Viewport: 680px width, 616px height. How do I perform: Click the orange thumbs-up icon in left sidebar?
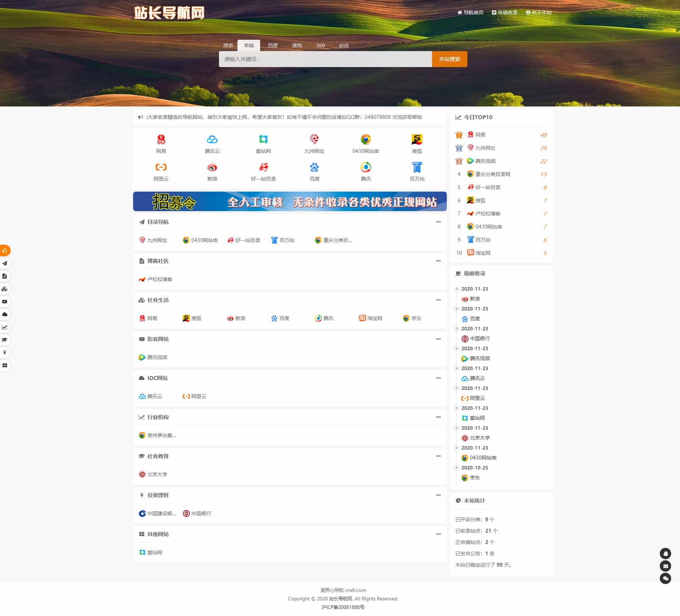pos(5,251)
